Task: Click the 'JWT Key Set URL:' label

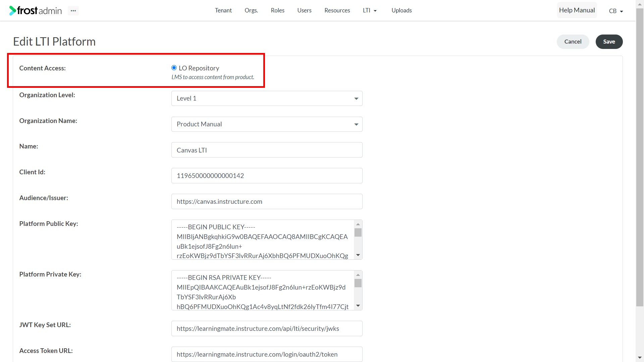Action: 45,325
